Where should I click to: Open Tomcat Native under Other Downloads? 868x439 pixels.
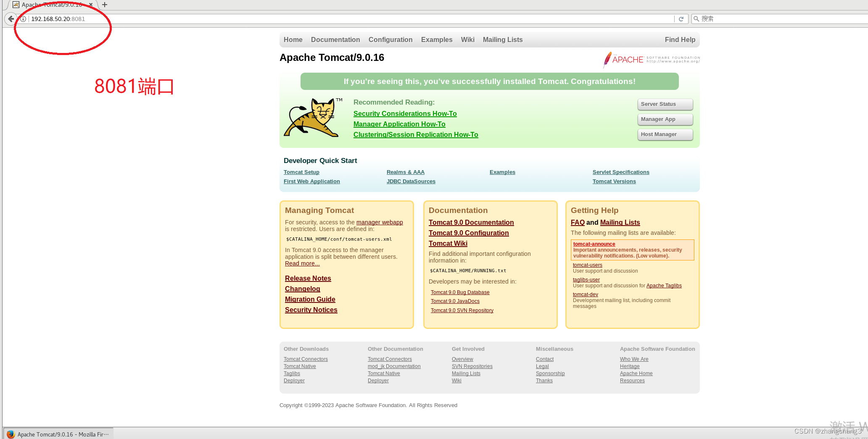300,366
